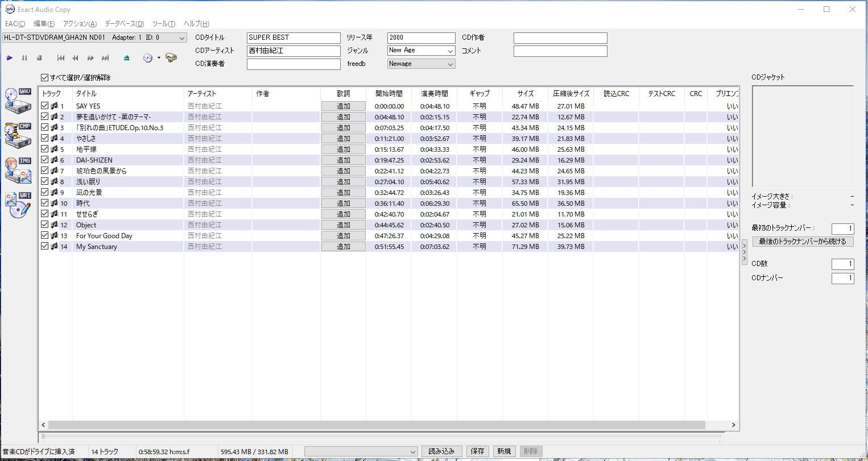The height and width of the screenshot is (461, 868).
Task: Copy selected tracks uncompressed with WAV icon
Action: pyautogui.click(x=18, y=101)
